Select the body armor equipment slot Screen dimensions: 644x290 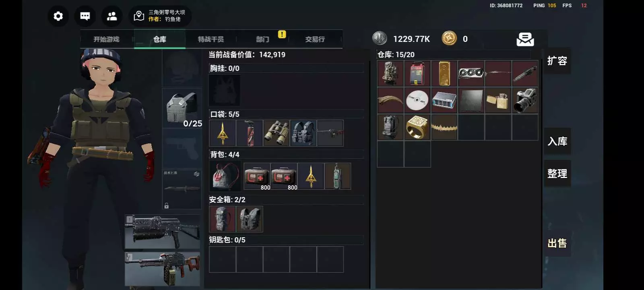point(182,108)
